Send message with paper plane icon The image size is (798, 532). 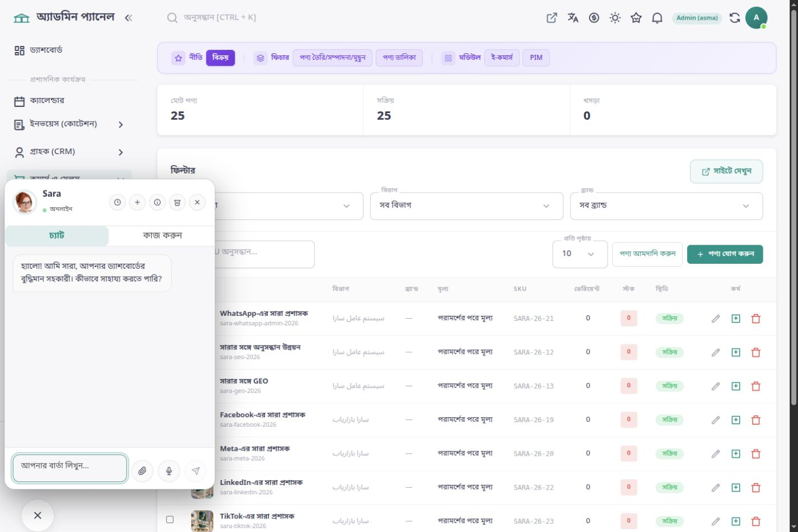(195, 471)
